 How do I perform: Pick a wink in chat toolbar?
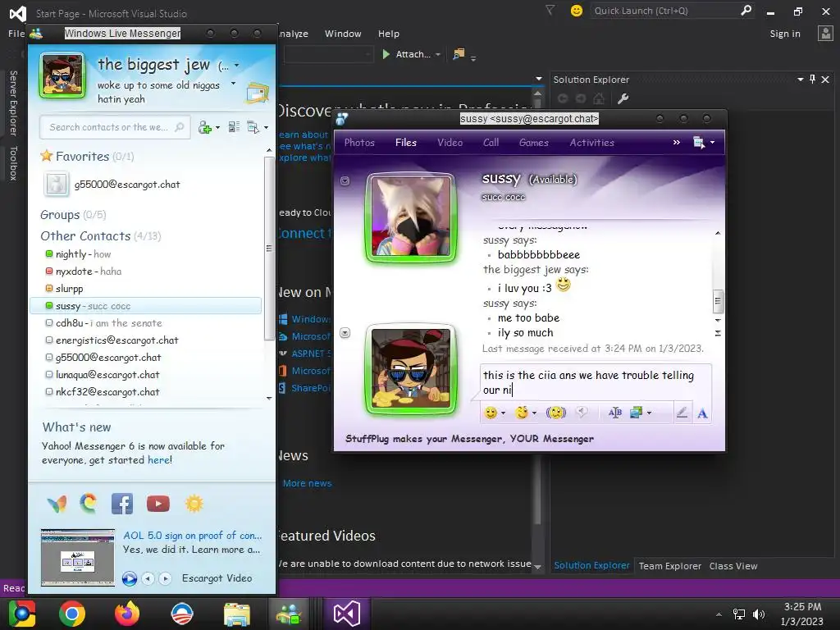pyautogui.click(x=521, y=413)
